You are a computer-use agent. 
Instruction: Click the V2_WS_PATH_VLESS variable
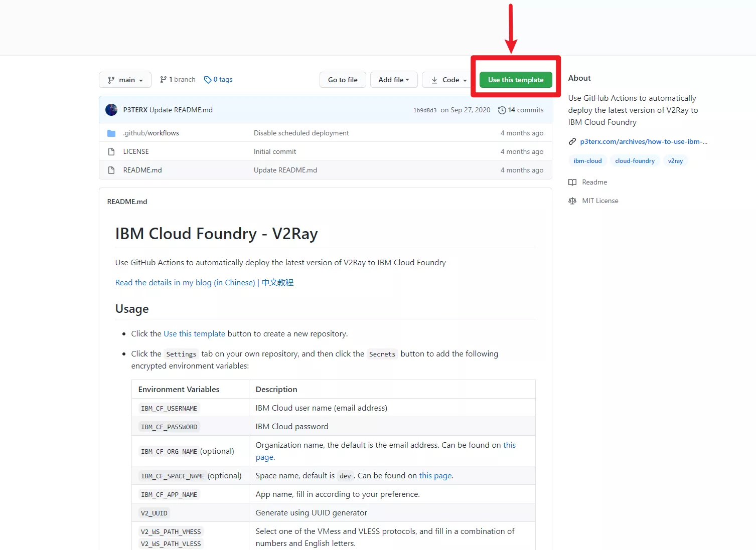click(171, 543)
